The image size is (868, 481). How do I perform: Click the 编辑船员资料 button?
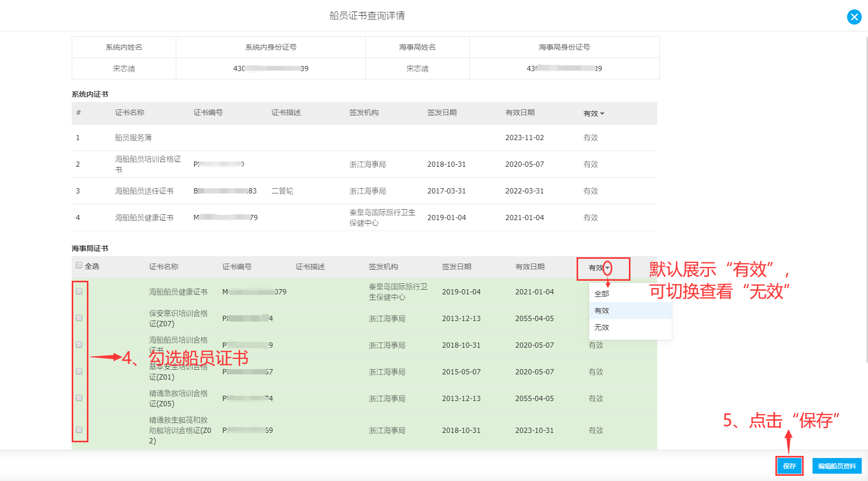[837, 466]
